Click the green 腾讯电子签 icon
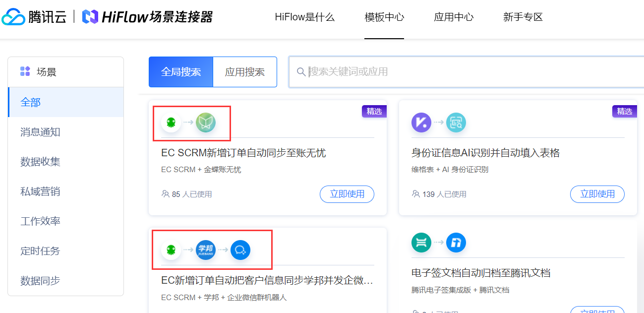The image size is (644, 313). [x=421, y=243]
